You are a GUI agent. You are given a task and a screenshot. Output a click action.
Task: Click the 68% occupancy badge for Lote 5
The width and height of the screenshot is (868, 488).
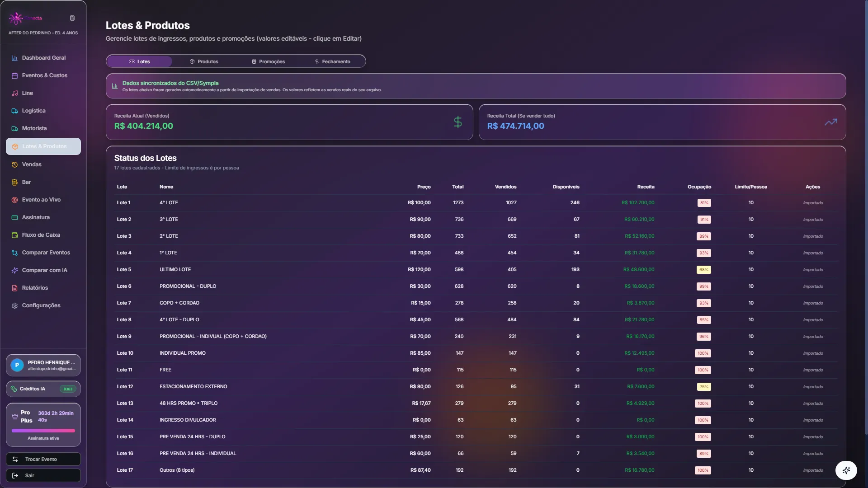pyautogui.click(x=704, y=270)
